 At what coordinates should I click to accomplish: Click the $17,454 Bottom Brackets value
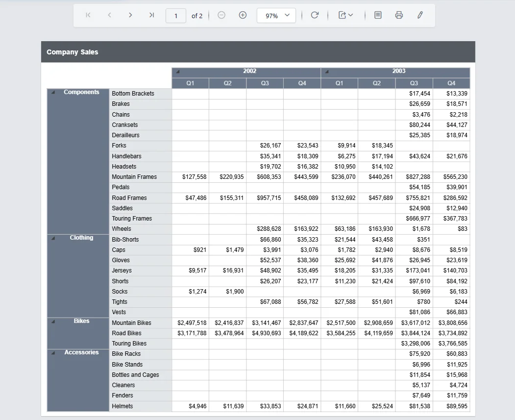pos(419,94)
